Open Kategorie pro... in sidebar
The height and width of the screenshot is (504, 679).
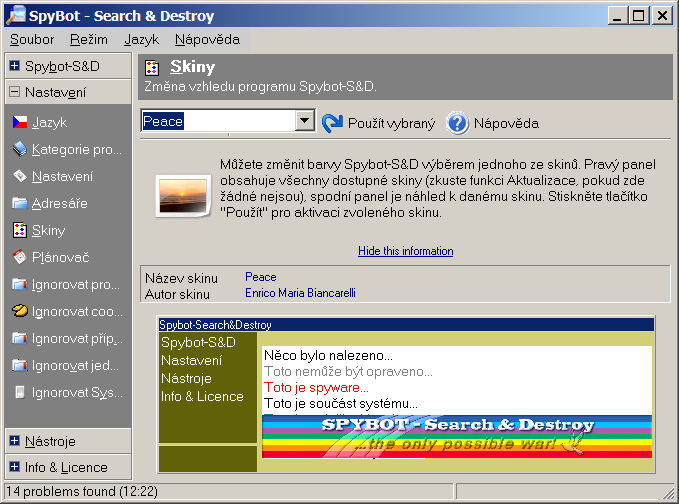[77, 149]
